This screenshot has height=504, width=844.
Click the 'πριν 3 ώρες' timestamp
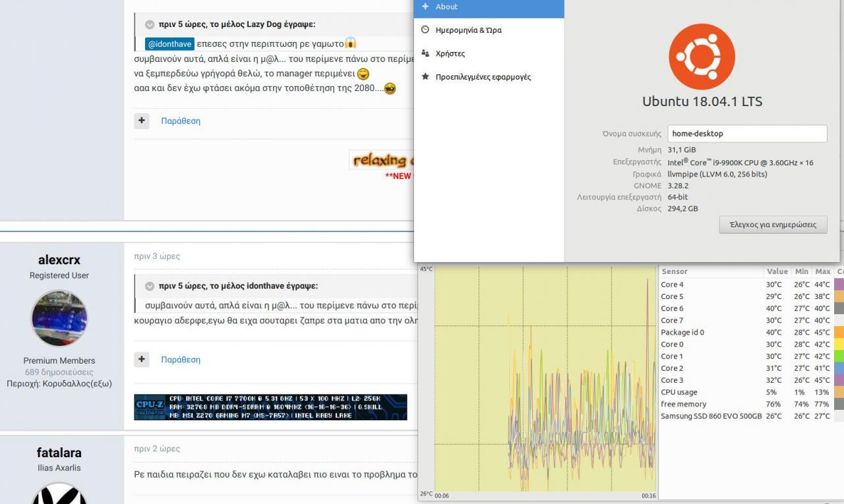pos(157,256)
